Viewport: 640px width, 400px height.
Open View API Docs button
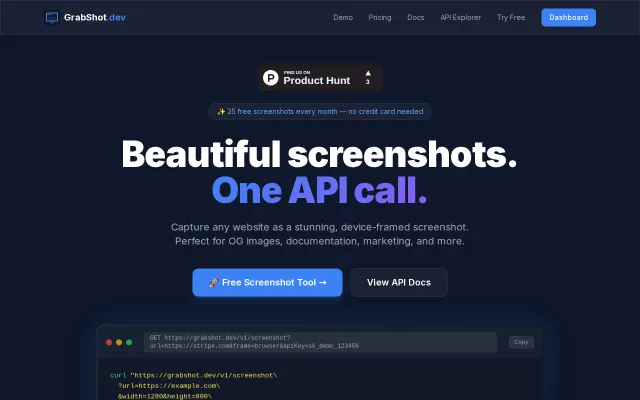point(399,282)
